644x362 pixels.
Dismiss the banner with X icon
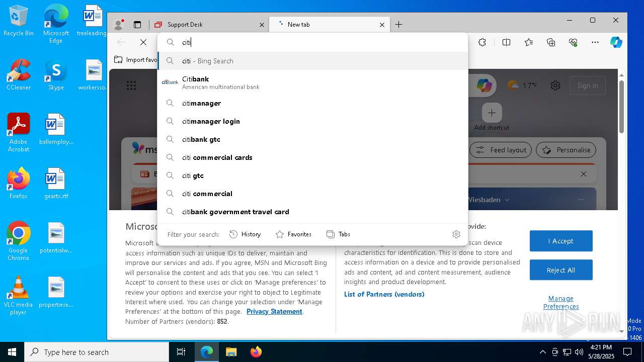click(583, 174)
